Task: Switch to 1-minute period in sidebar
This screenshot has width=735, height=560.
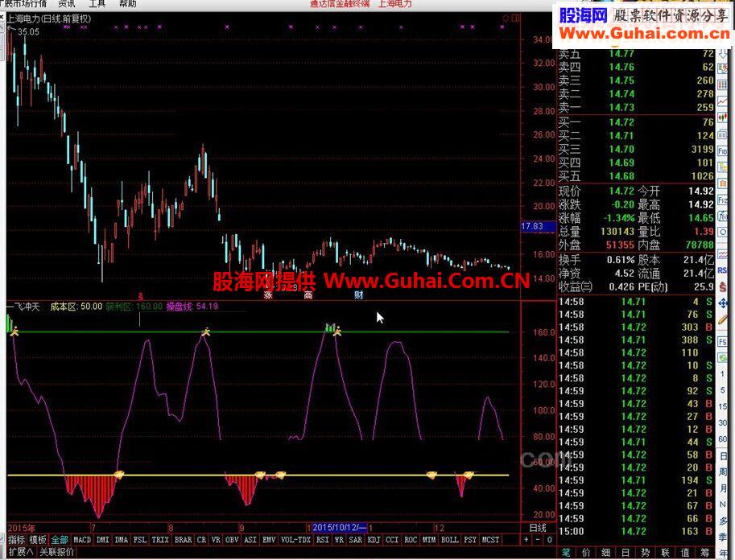Action: pos(722,373)
